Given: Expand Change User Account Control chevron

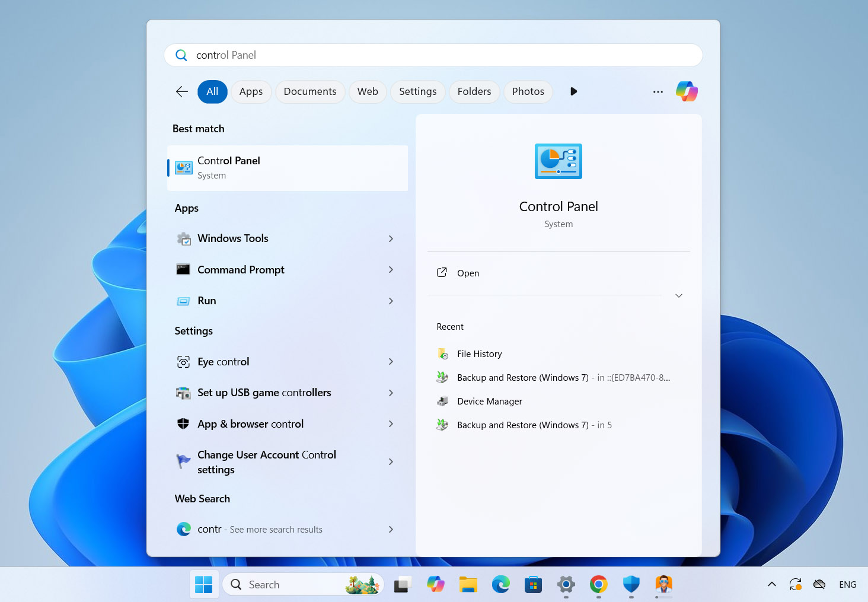Looking at the screenshot, I should tap(391, 461).
